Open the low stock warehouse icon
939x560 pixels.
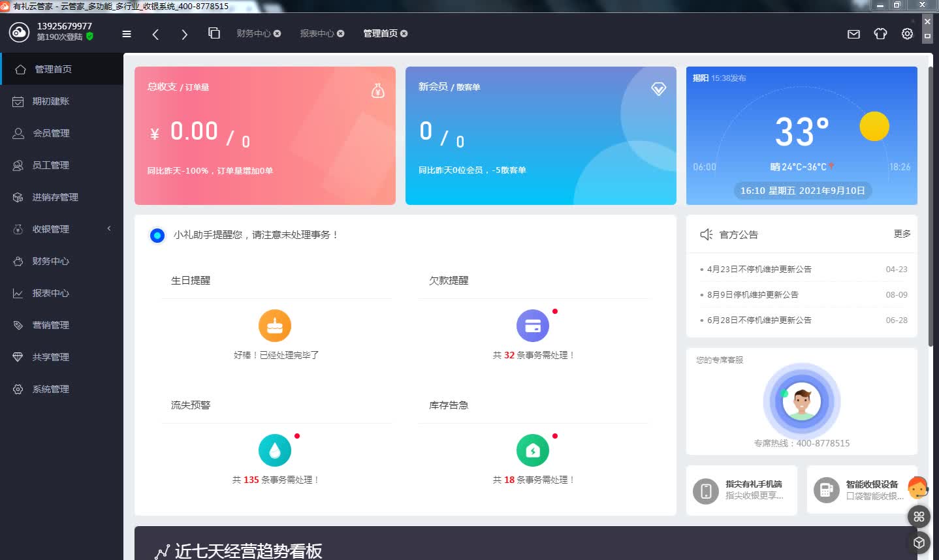point(533,450)
